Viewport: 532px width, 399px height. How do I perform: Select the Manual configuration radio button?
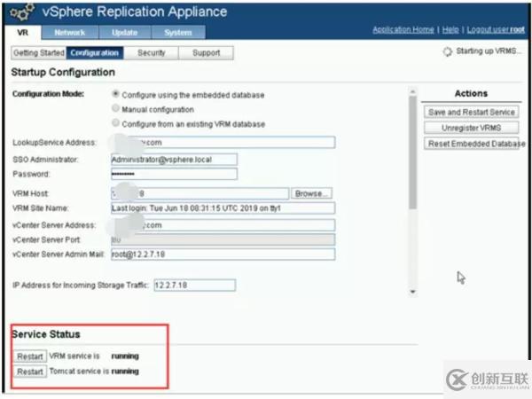pyautogui.click(x=115, y=108)
